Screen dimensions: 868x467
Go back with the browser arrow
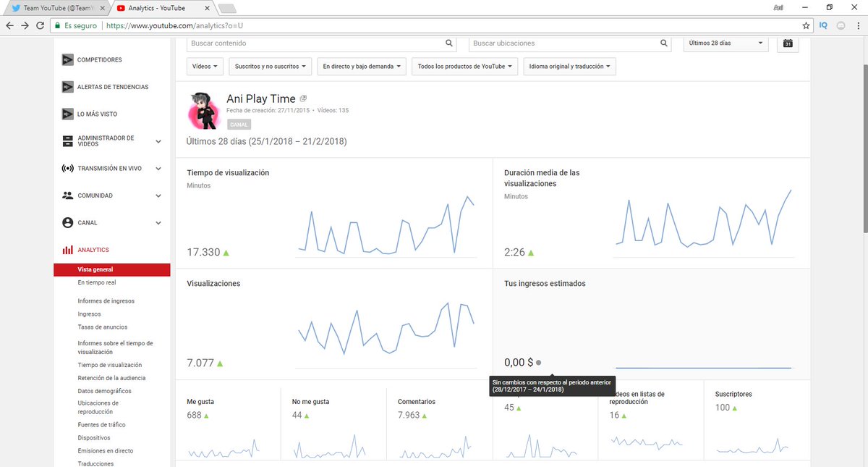[9, 25]
